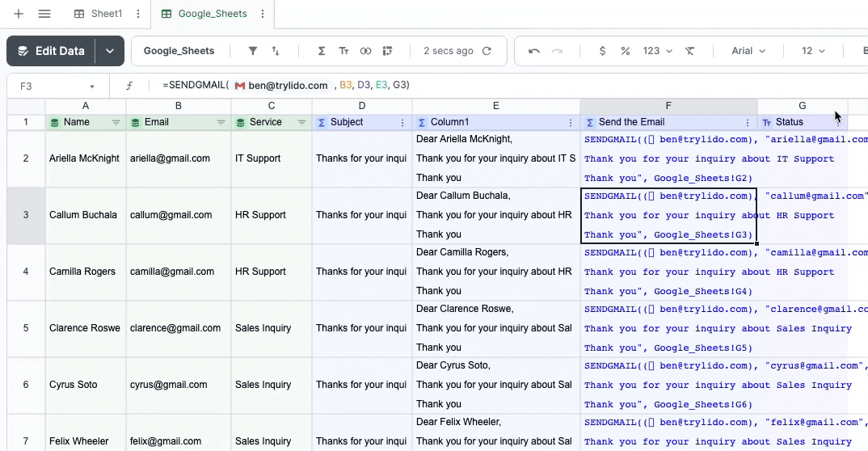Select column D header
The image size is (868, 451).
362,106
